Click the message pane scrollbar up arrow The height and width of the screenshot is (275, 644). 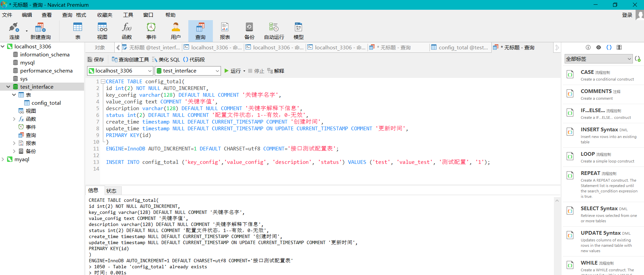click(557, 200)
